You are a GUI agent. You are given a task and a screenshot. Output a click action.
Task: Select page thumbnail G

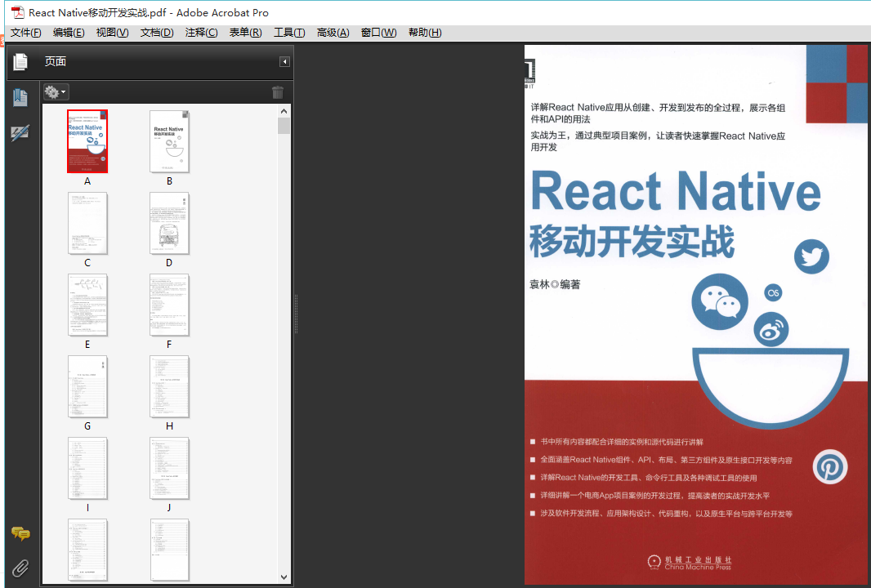click(87, 386)
